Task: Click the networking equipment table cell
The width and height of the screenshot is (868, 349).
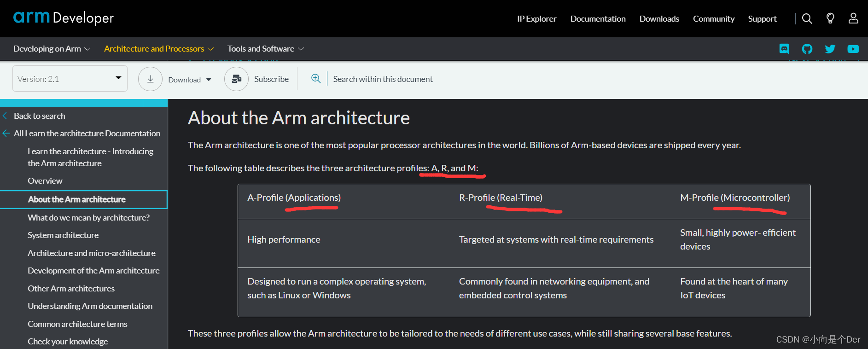Action: [554, 288]
